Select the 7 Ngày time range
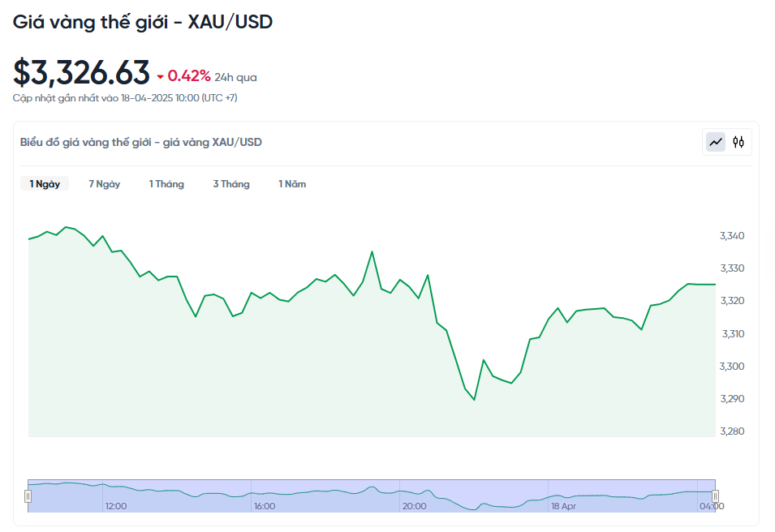Image resolution: width=775 pixels, height=532 pixels. [x=105, y=184]
